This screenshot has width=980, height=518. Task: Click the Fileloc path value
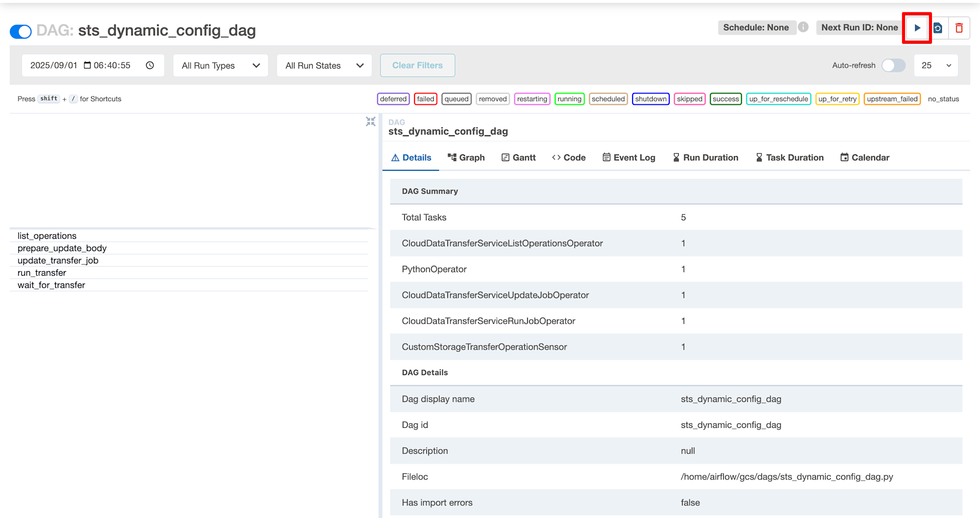click(787, 477)
